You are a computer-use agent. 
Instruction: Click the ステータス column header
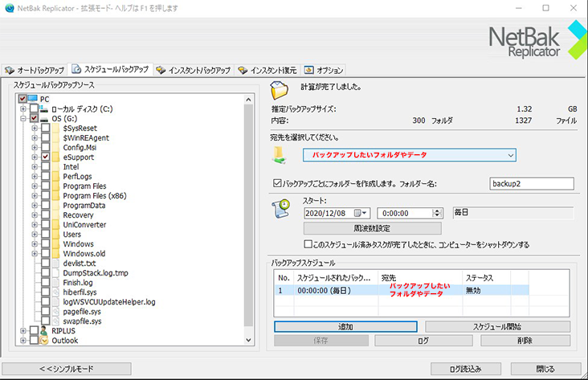tap(486, 278)
